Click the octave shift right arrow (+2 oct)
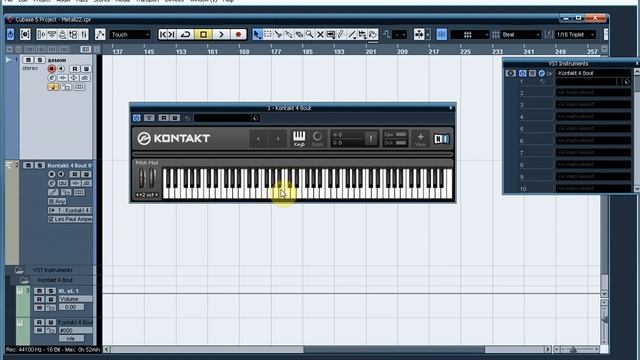The image size is (640, 360). pos(157,195)
